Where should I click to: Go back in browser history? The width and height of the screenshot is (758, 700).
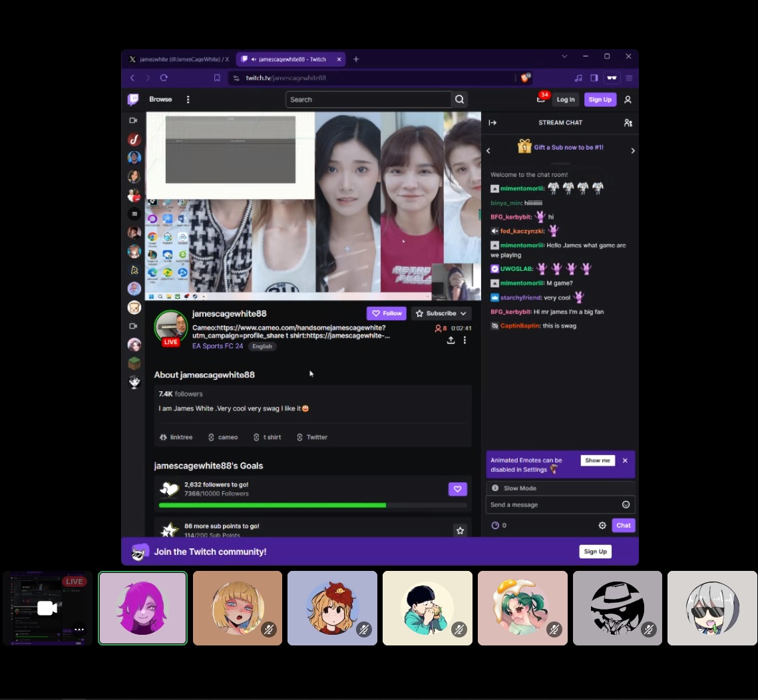pos(132,78)
